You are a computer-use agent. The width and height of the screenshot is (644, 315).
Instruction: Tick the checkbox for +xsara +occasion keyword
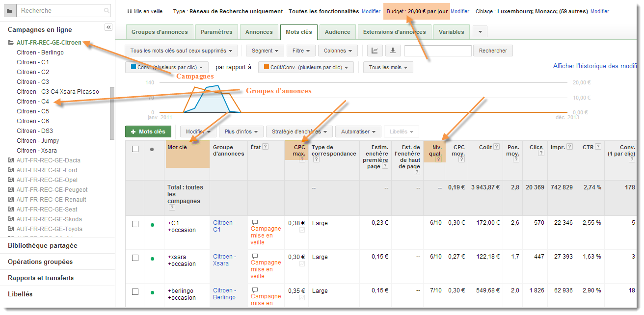point(135,258)
